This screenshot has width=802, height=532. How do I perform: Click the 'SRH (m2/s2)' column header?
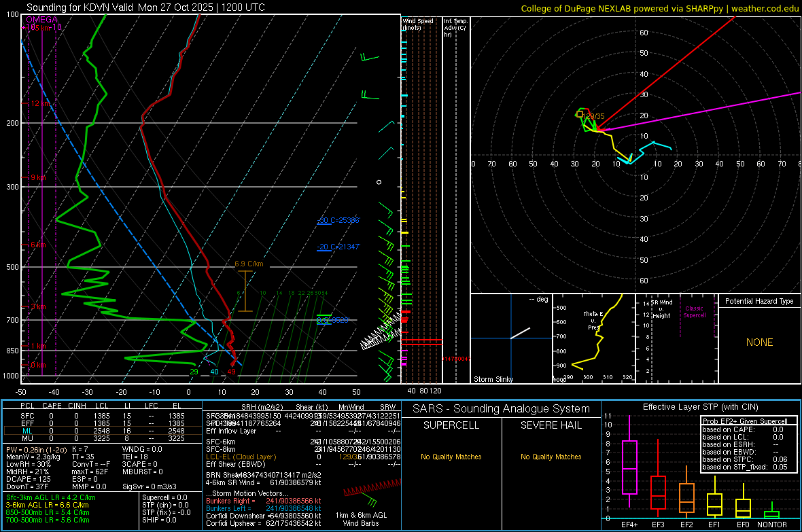pyautogui.click(x=262, y=407)
